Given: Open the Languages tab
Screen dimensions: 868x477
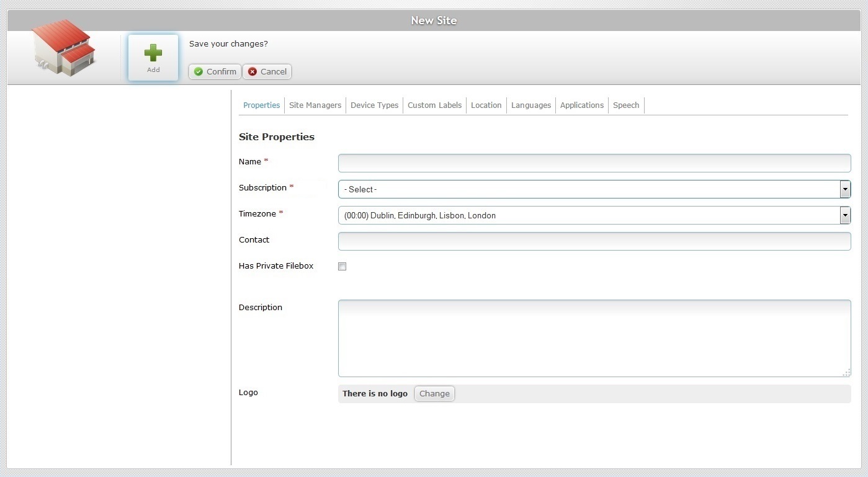Looking at the screenshot, I should [531, 105].
